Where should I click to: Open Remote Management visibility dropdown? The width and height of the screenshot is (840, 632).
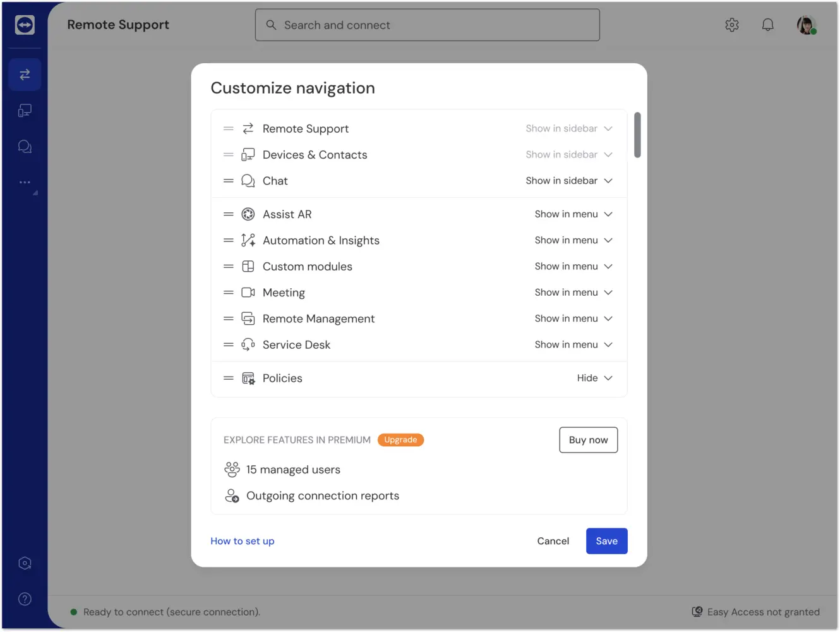click(x=573, y=319)
